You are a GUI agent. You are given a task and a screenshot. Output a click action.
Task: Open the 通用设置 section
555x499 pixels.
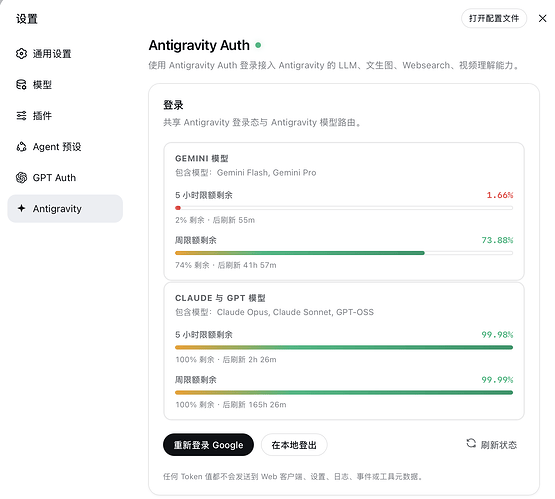(x=65, y=54)
